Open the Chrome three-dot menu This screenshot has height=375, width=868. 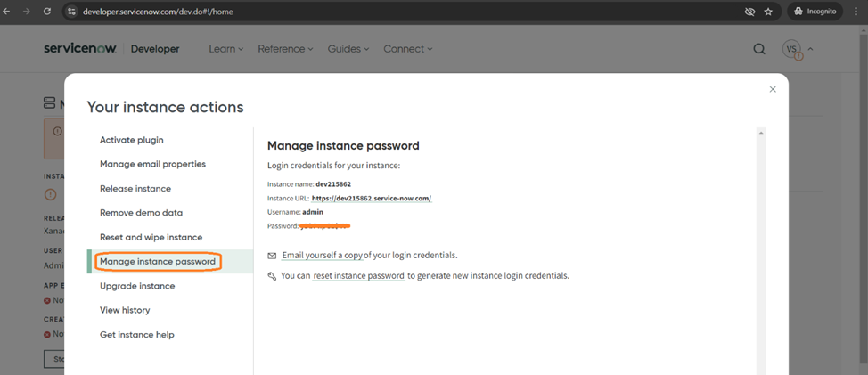tap(856, 12)
